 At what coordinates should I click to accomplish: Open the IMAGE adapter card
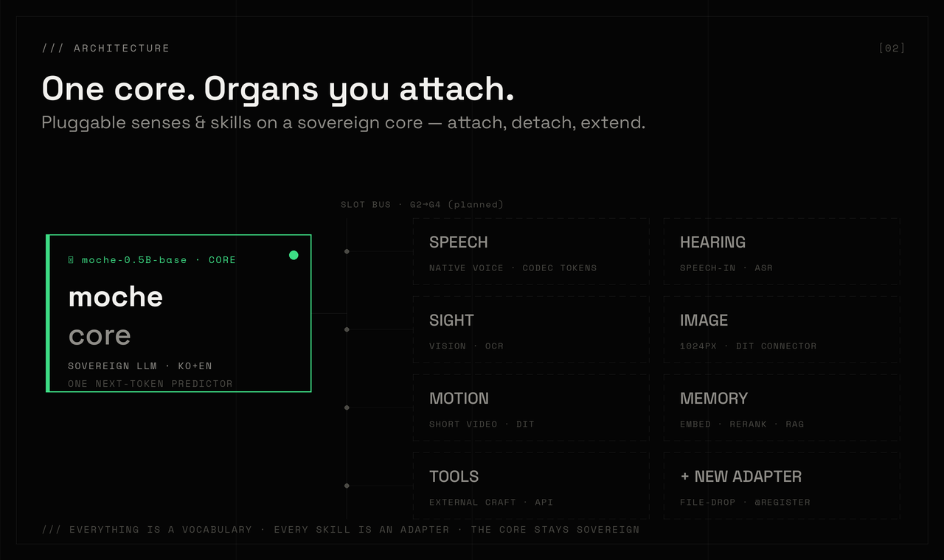[x=782, y=329]
